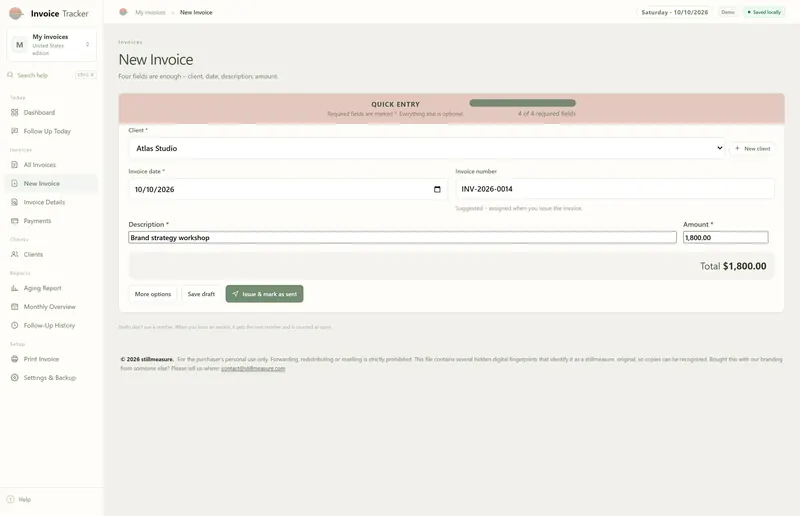Open Payments section
Viewport: 800px width, 516px height.
51,221
